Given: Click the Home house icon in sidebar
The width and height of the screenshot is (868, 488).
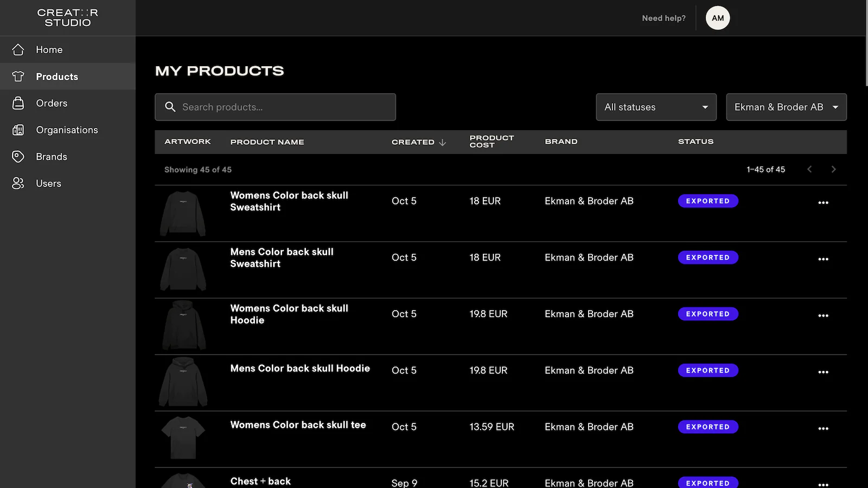Looking at the screenshot, I should (18, 49).
